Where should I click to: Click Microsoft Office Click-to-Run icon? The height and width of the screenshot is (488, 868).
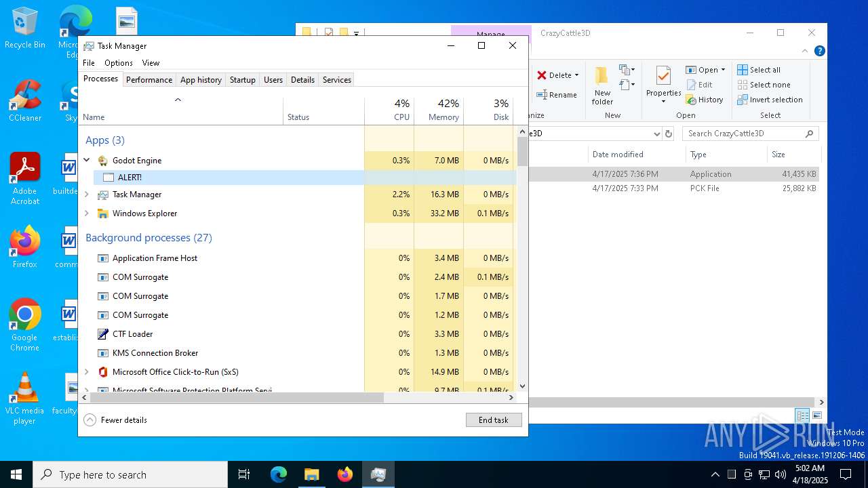coord(103,372)
